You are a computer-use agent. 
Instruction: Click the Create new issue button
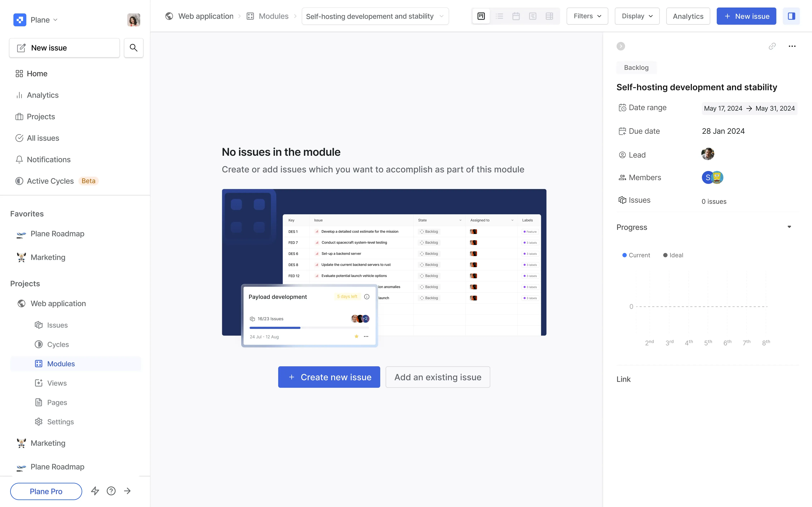329,377
